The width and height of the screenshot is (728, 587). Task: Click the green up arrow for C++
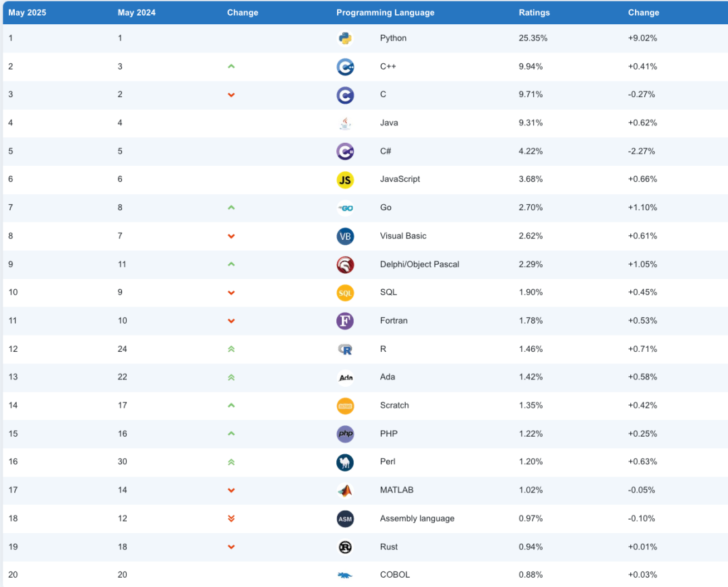pyautogui.click(x=231, y=66)
